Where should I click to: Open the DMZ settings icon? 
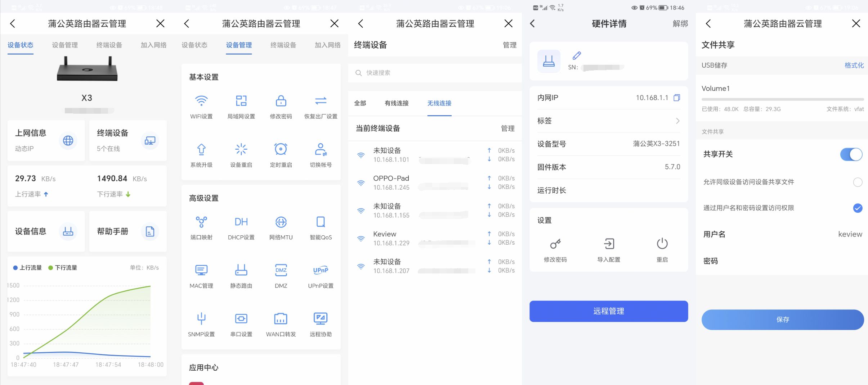[281, 270]
